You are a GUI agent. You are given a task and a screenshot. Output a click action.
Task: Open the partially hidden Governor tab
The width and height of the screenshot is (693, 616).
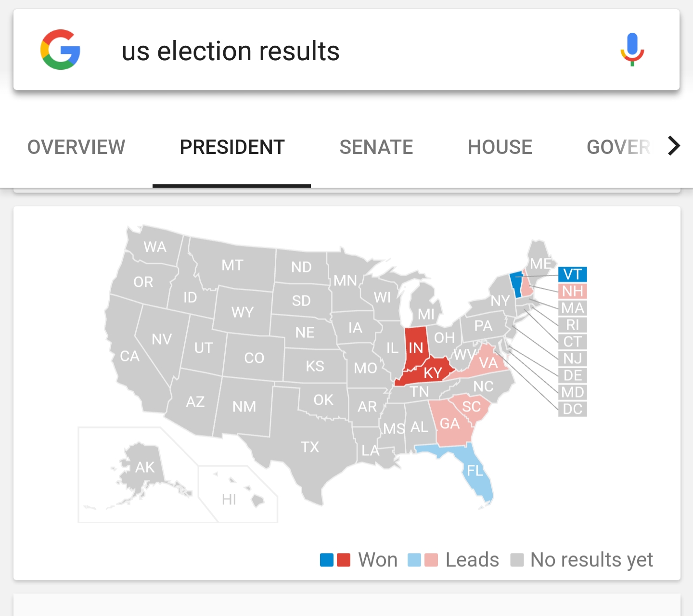coord(618,147)
